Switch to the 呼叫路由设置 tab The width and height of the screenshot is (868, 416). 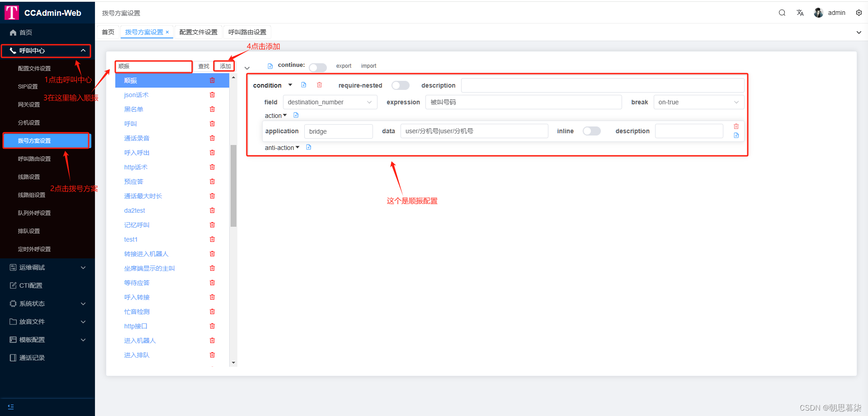(247, 32)
